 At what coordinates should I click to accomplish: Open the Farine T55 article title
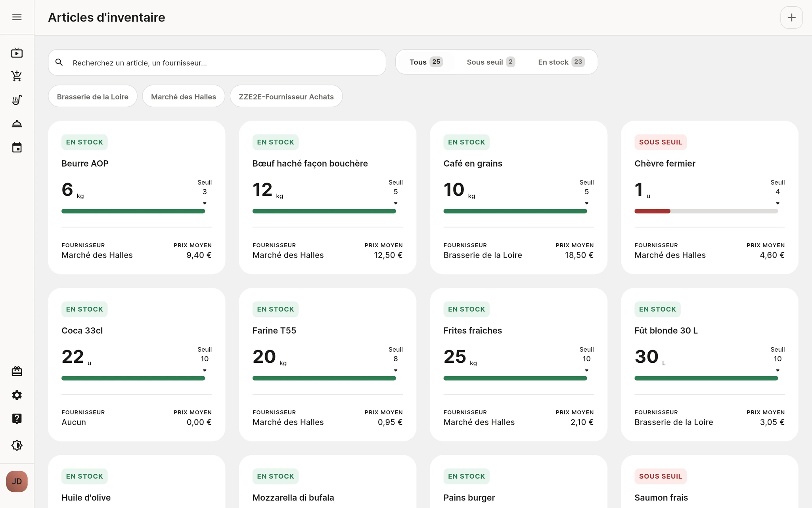274,331
